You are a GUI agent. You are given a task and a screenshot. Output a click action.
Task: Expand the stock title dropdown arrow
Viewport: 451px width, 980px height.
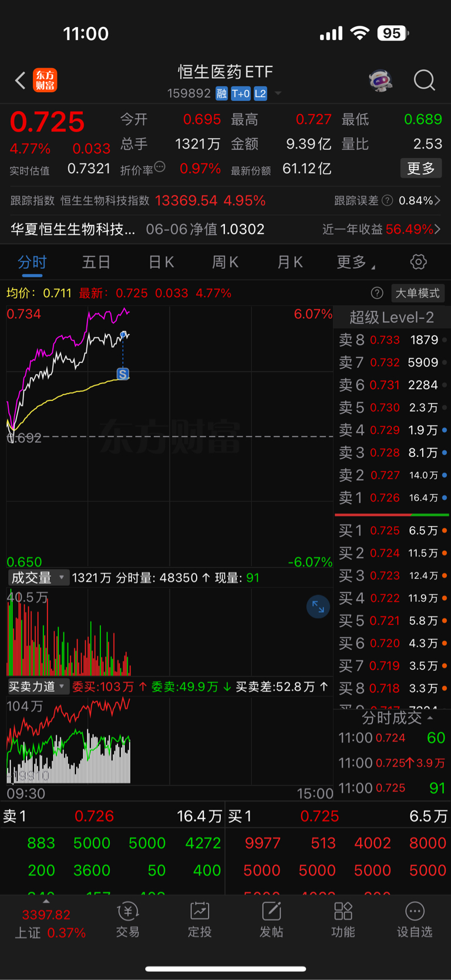[278, 93]
